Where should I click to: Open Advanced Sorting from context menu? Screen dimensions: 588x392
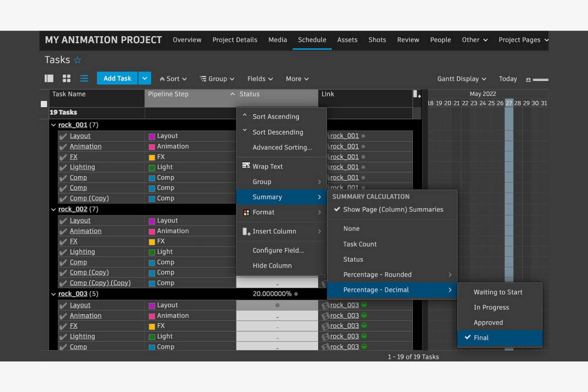click(282, 147)
